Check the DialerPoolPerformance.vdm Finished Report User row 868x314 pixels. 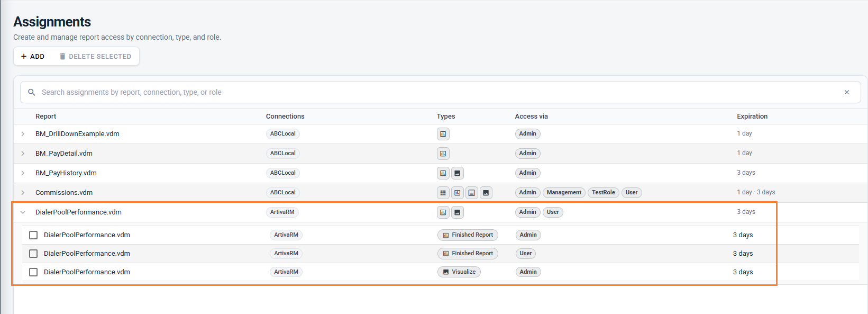[33, 254]
